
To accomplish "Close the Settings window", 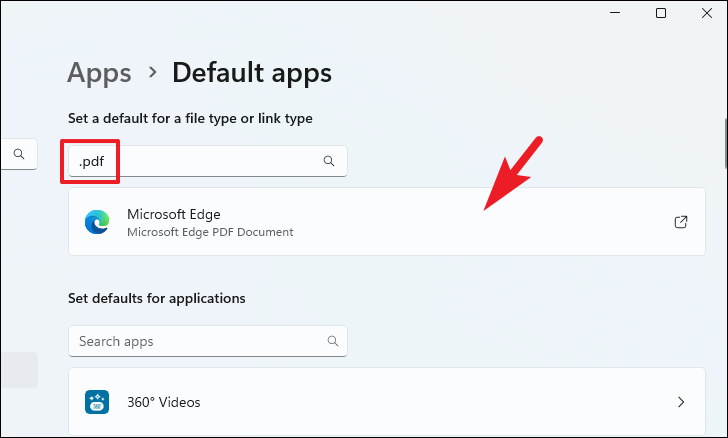I will point(707,13).
